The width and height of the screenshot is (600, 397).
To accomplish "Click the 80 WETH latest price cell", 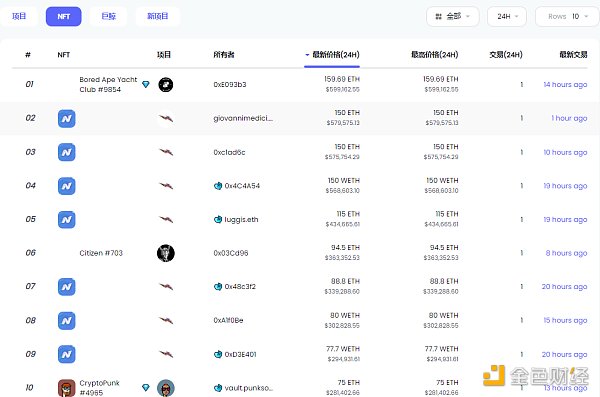I will (342, 320).
